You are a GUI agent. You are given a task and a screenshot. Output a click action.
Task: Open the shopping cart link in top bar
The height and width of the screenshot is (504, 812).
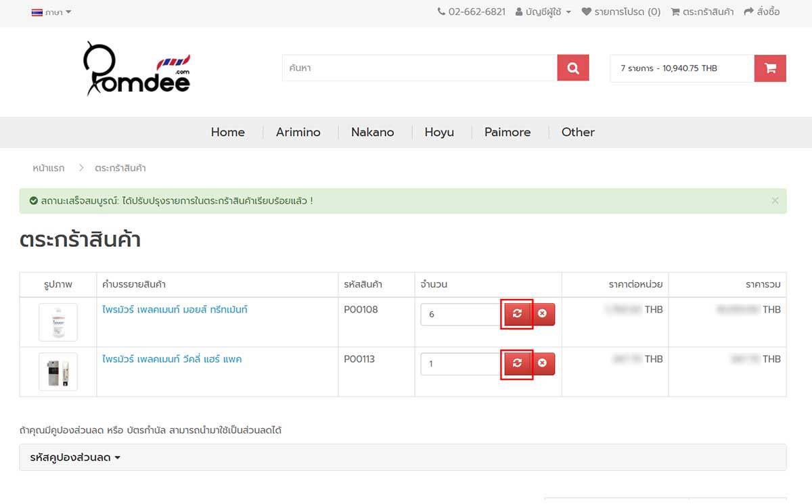coord(702,12)
